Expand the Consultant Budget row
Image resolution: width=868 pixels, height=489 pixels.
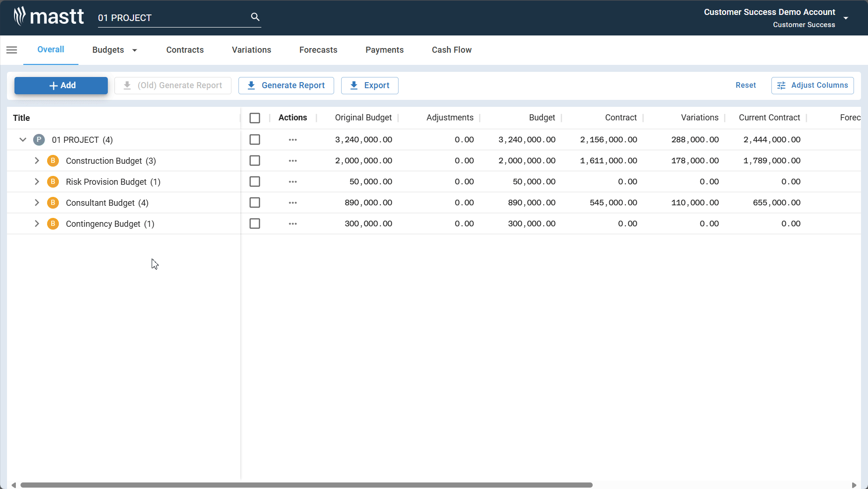[x=37, y=203]
